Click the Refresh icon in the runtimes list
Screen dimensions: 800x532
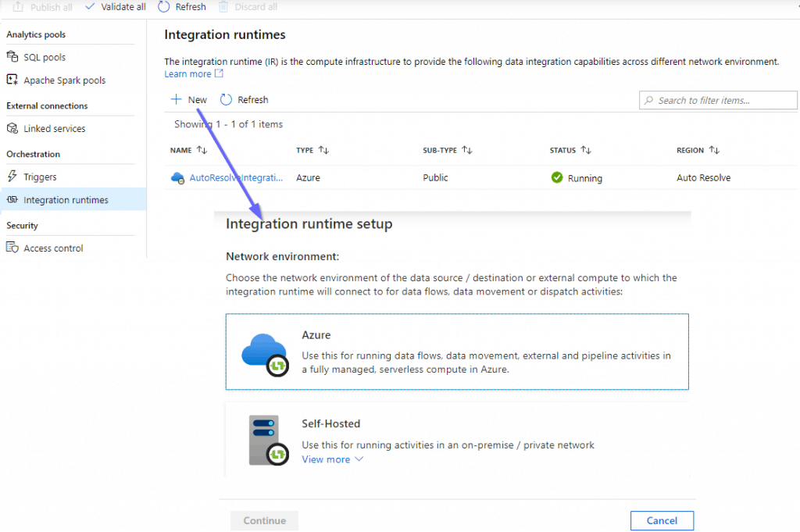click(226, 99)
